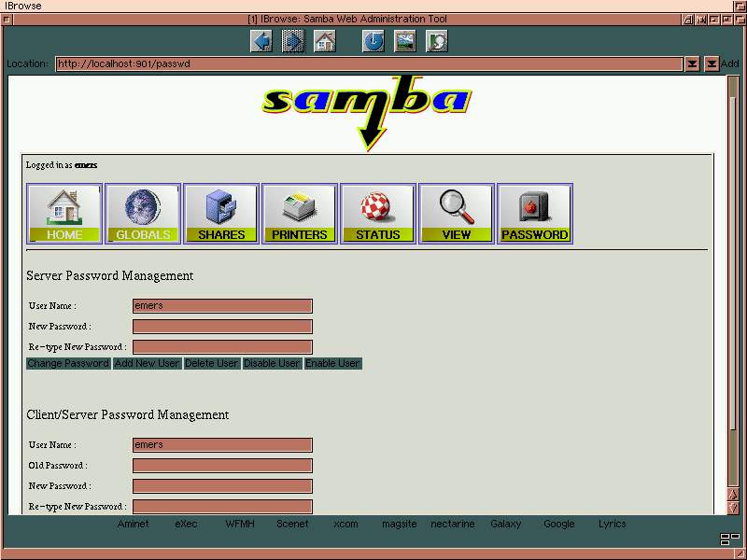Go back with the Back arrow icon
747x560 pixels.
[261, 41]
